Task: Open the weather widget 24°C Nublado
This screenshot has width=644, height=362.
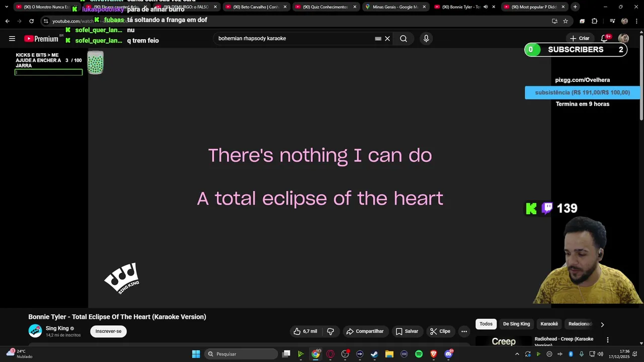Action: [20, 354]
